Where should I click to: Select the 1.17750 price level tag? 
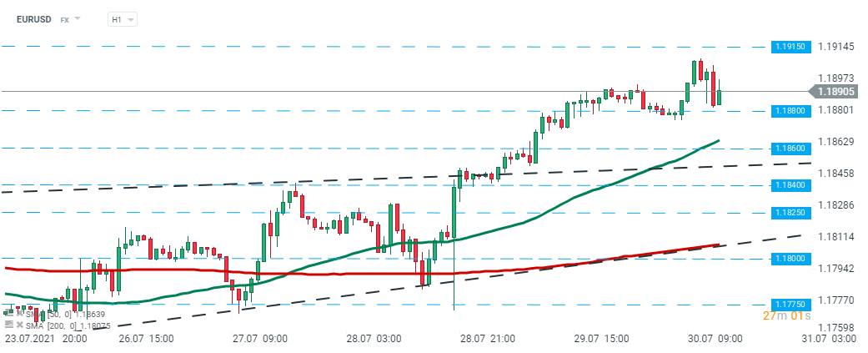[x=788, y=305]
